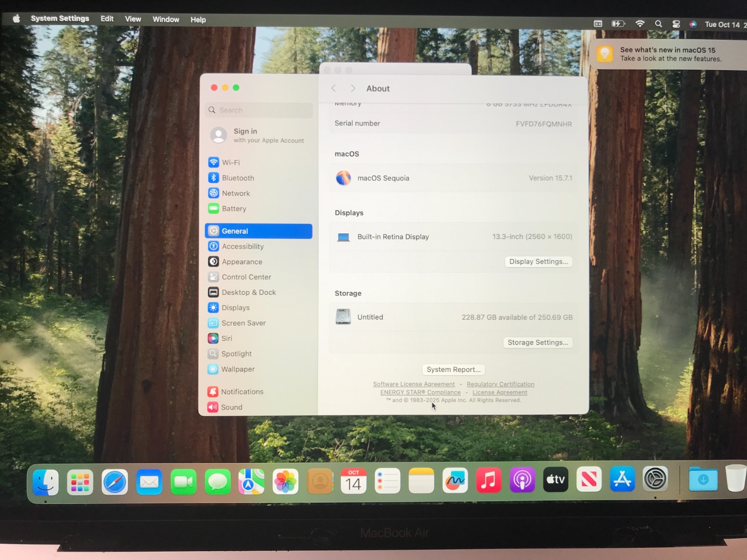This screenshot has width=747, height=560.
Task: Launch Safari from the Dock
Action: (x=115, y=482)
